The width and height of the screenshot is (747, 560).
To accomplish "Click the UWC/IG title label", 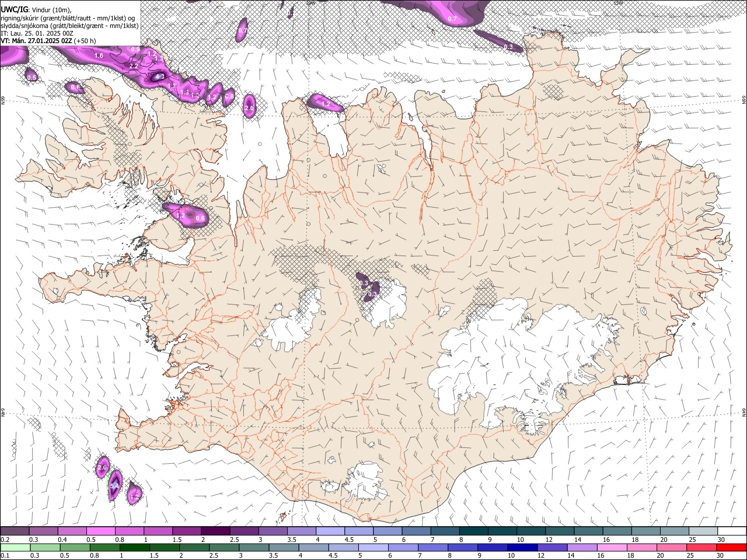I will click(x=14, y=10).
